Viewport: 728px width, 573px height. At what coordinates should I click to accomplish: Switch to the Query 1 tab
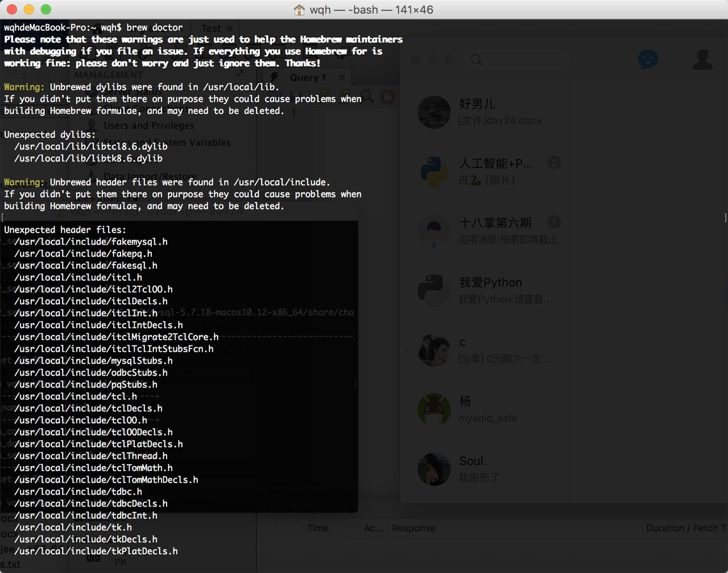[308, 77]
